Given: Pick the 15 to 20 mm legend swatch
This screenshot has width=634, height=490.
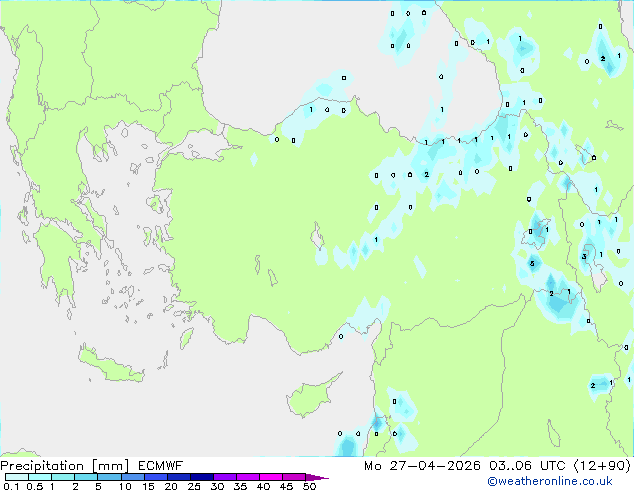Looking at the screenshot, I should tap(155, 477).
